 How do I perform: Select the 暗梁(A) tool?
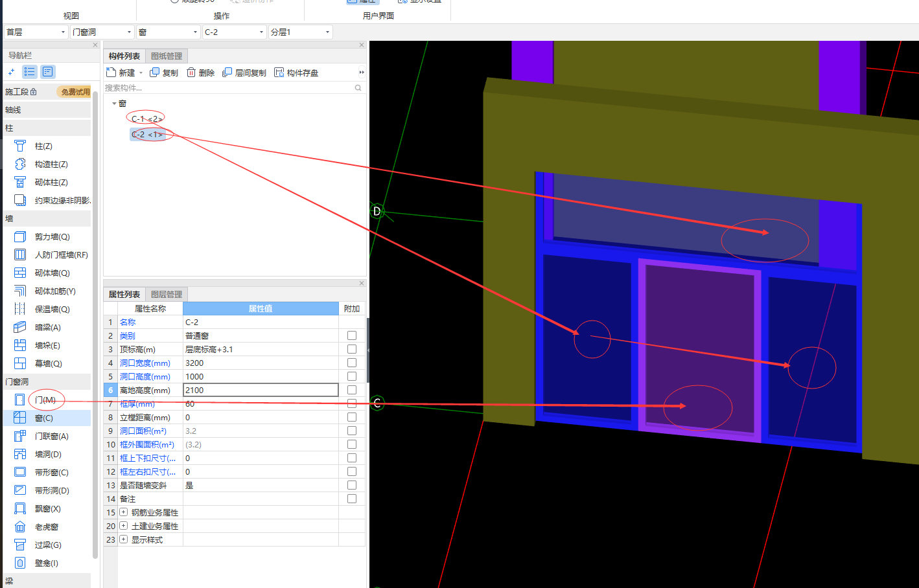coord(47,328)
